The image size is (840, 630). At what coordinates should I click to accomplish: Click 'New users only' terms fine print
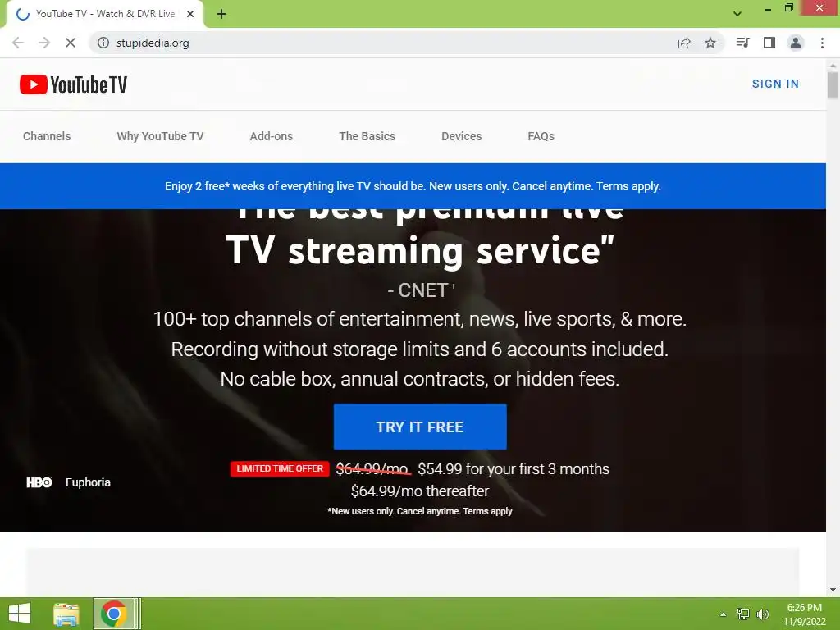point(420,511)
